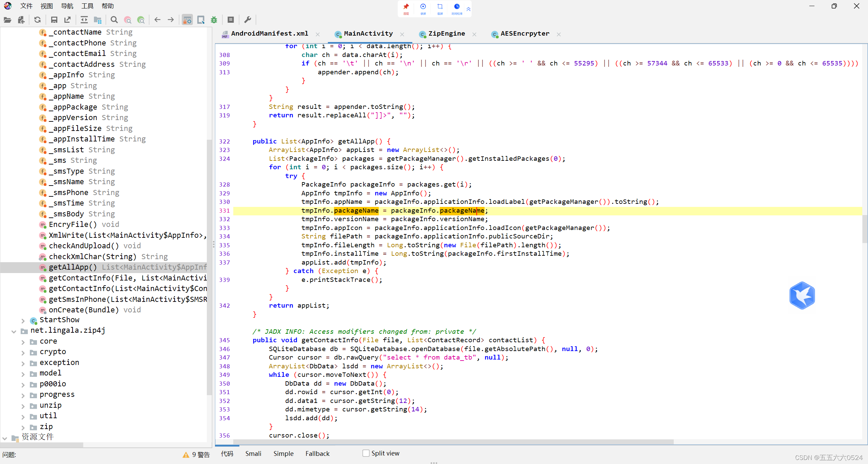Open the log viewer toolbar icon
Viewport: 868px width, 464px height.
tap(231, 20)
